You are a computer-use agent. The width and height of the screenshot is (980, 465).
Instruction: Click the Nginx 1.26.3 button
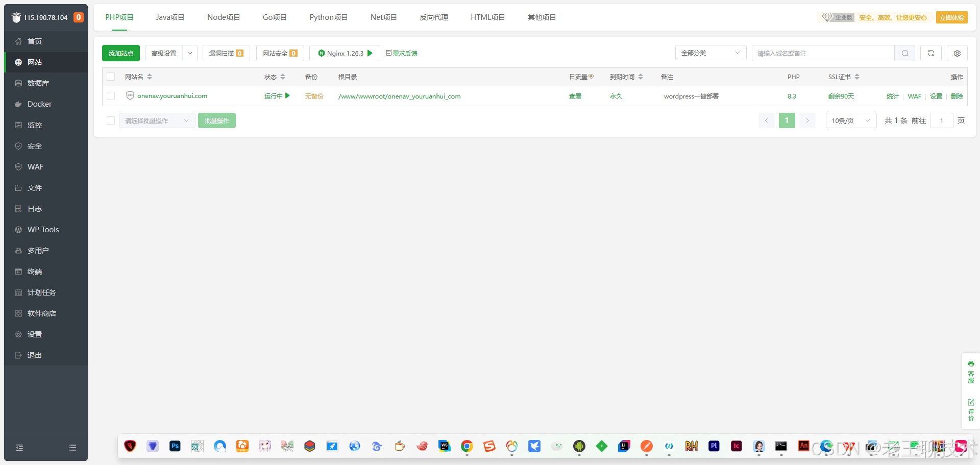345,53
